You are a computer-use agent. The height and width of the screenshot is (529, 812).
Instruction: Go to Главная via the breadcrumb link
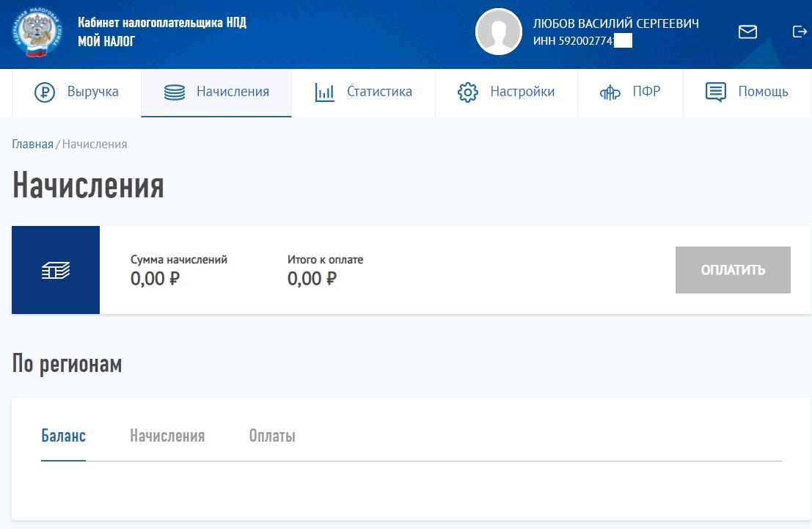[32, 144]
